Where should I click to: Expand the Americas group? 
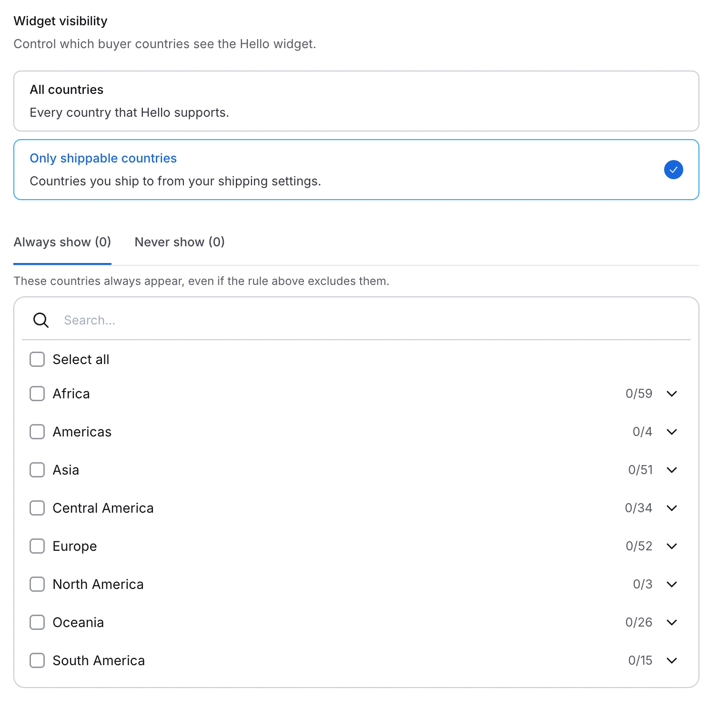click(x=672, y=432)
